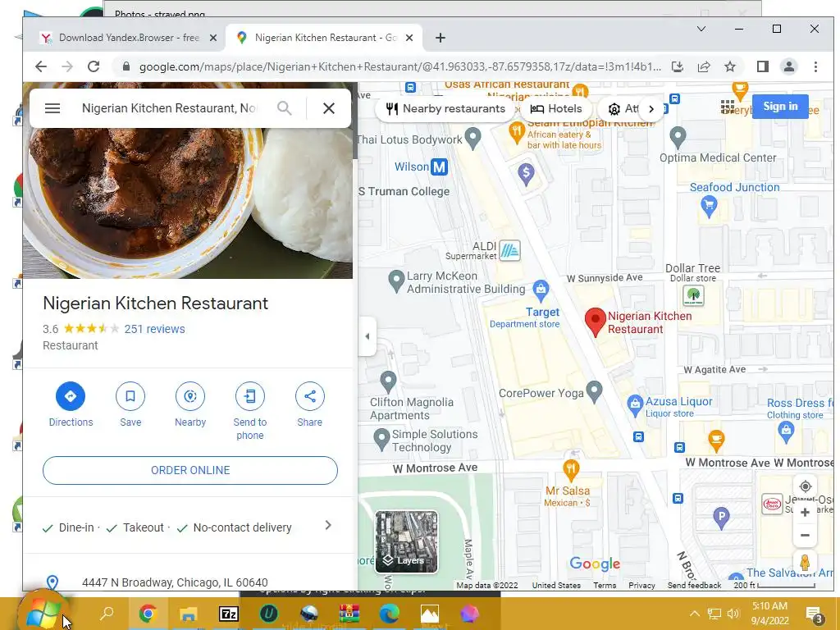The image size is (840, 630).
Task: Click the Nearby icon button
Action: (190, 396)
